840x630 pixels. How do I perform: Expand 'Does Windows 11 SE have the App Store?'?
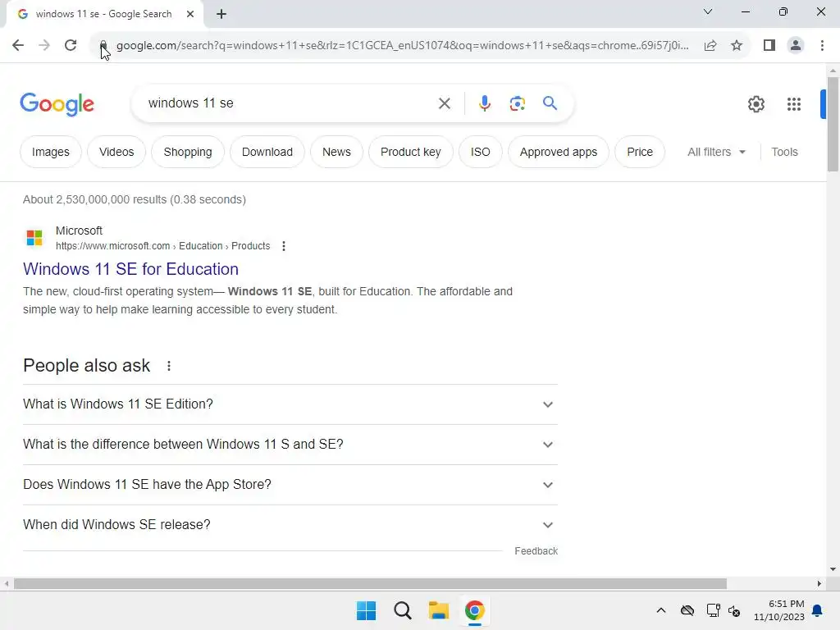[290, 485]
